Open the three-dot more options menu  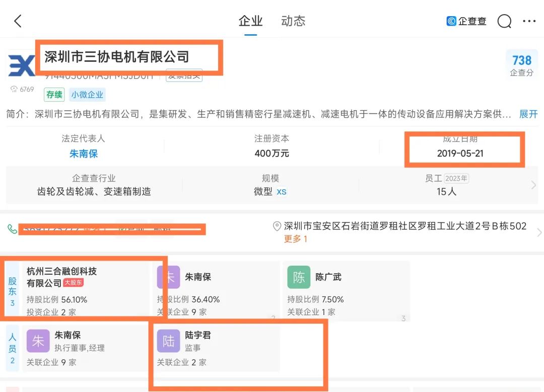click(x=529, y=21)
